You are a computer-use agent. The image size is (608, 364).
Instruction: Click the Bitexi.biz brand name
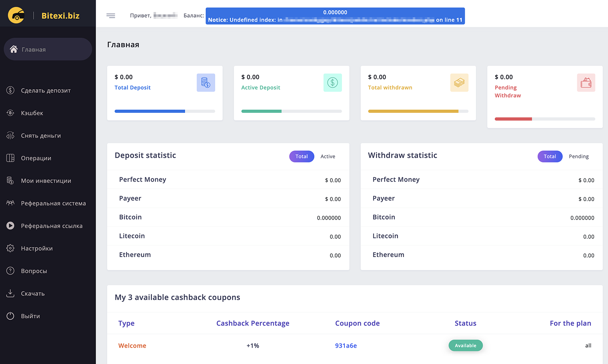coord(60,16)
